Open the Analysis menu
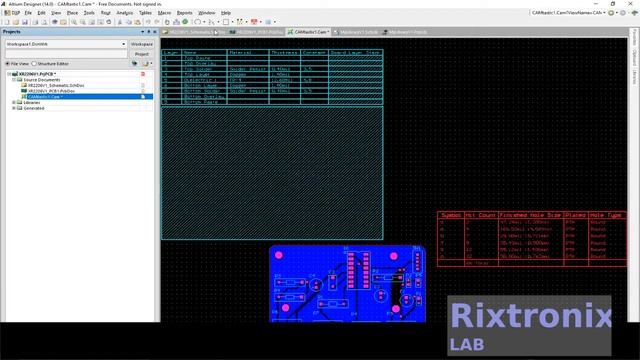Screen dimensions: 640x360 click(124, 13)
